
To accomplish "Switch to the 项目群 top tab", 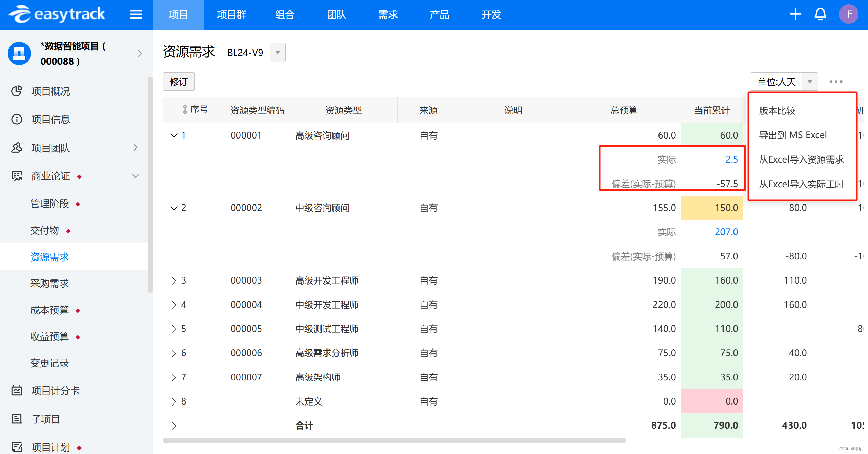I will coord(232,15).
